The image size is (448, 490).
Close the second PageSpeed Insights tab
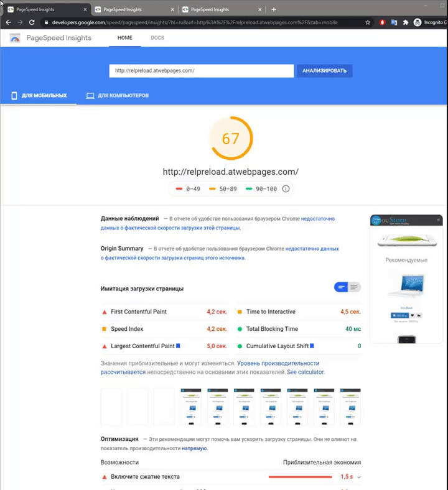[x=172, y=10]
